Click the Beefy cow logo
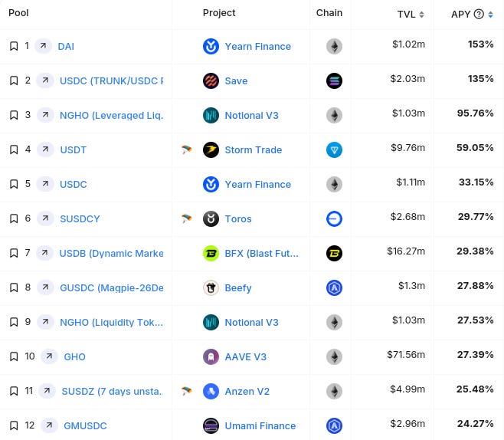The height and width of the screenshot is (440, 504). click(211, 287)
